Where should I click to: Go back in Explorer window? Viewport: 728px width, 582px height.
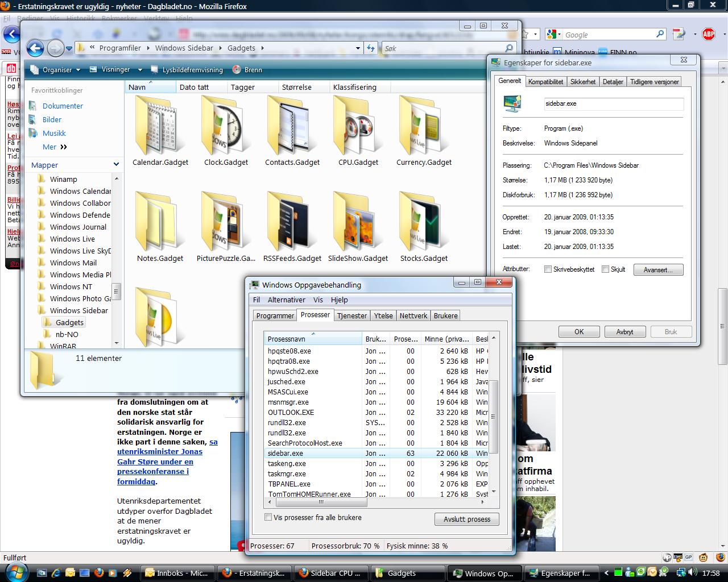click(35, 48)
